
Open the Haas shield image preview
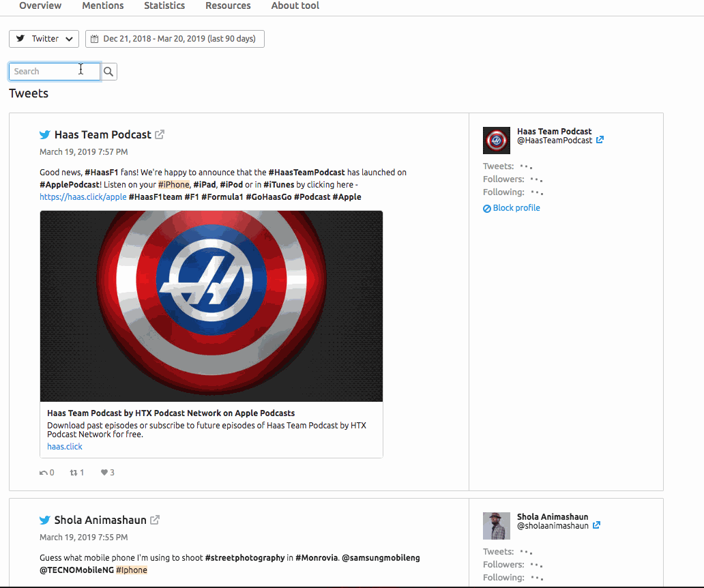[x=211, y=306]
